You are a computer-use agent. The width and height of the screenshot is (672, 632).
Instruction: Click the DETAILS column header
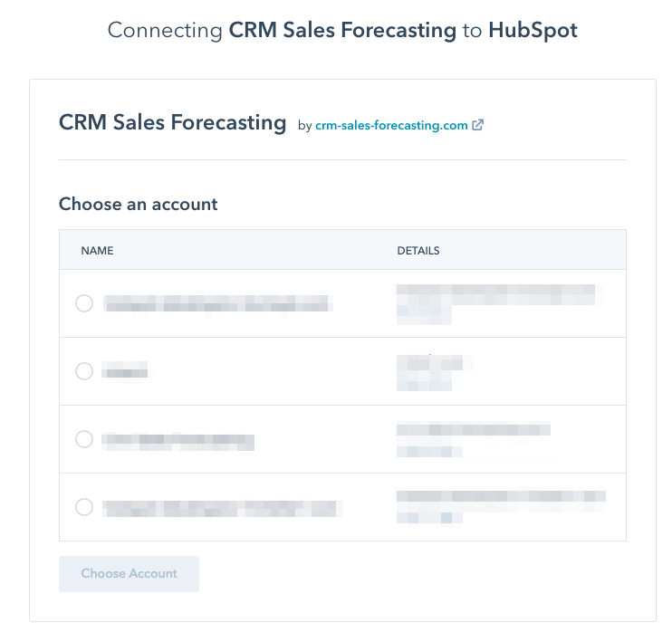418,250
